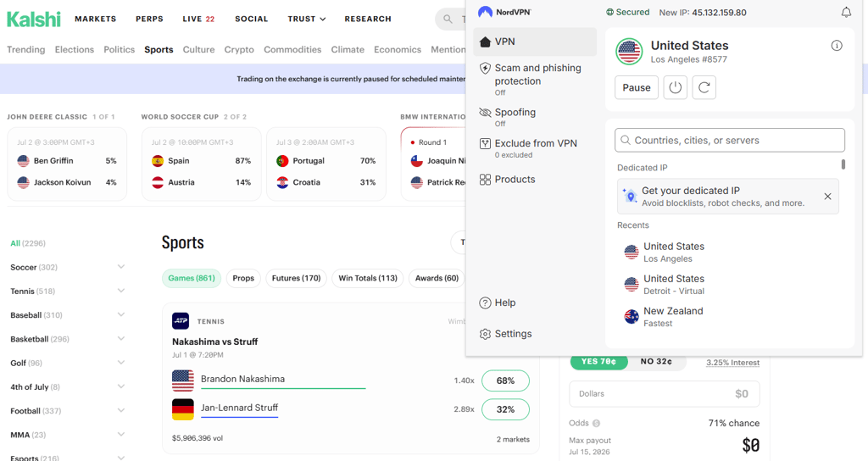Click the Portugal flag icon
This screenshot has width=868, height=461.
(282, 161)
